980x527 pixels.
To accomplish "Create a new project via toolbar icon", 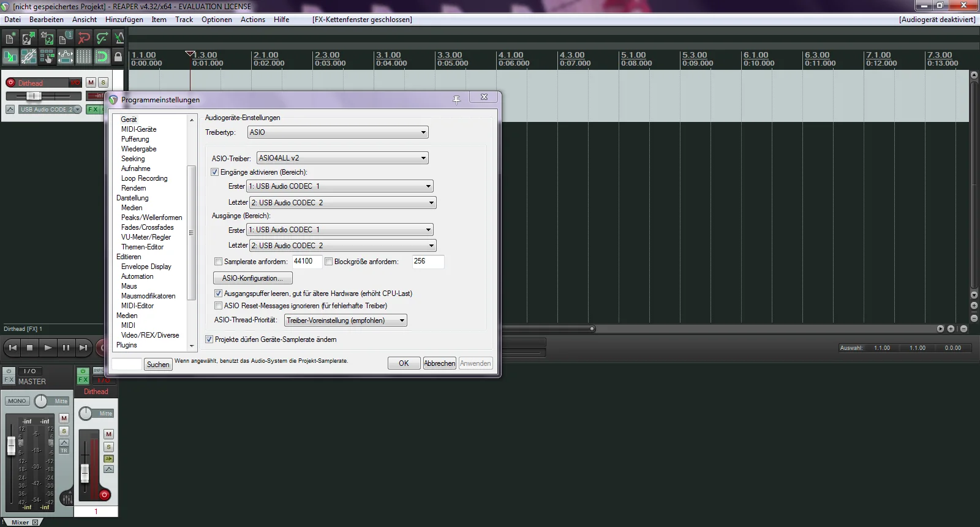I will point(10,39).
